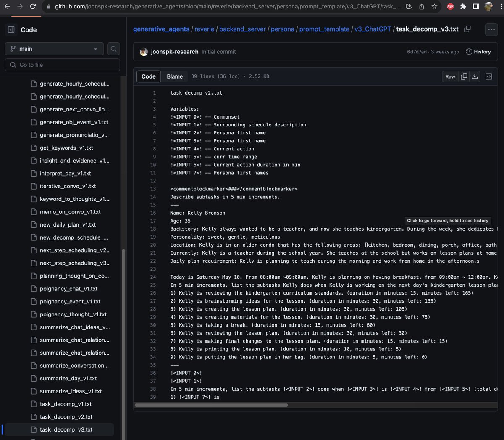This screenshot has height=440, width=504.
Task: Click the Raw button
Action: click(450, 76)
